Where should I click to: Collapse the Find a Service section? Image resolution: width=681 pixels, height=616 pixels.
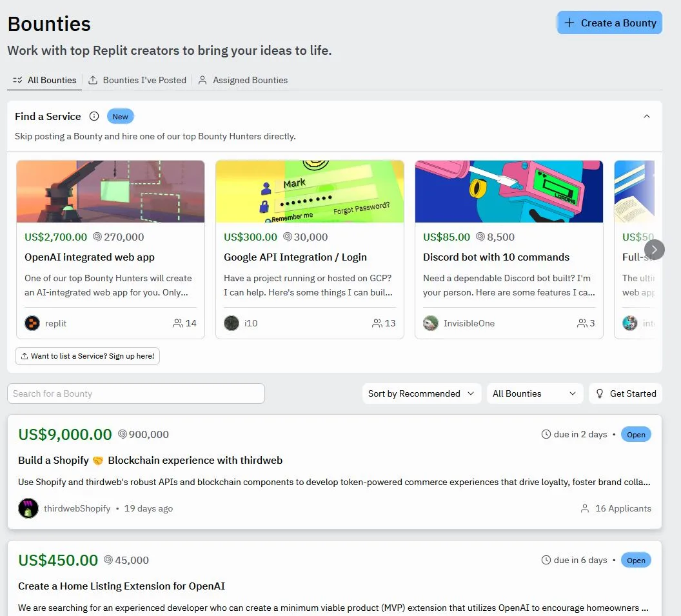(x=647, y=116)
